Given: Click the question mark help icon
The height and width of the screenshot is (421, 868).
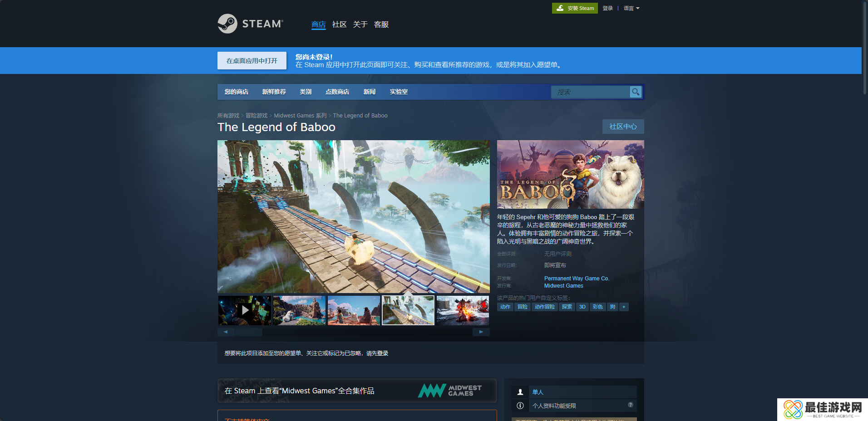Looking at the screenshot, I should [631, 405].
